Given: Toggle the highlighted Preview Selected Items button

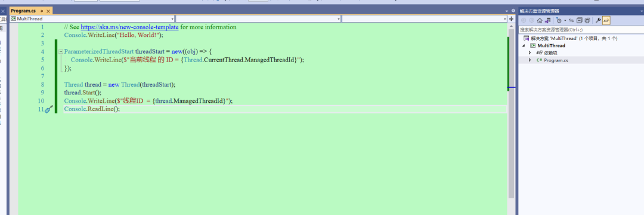Looking at the screenshot, I should tap(606, 20).
